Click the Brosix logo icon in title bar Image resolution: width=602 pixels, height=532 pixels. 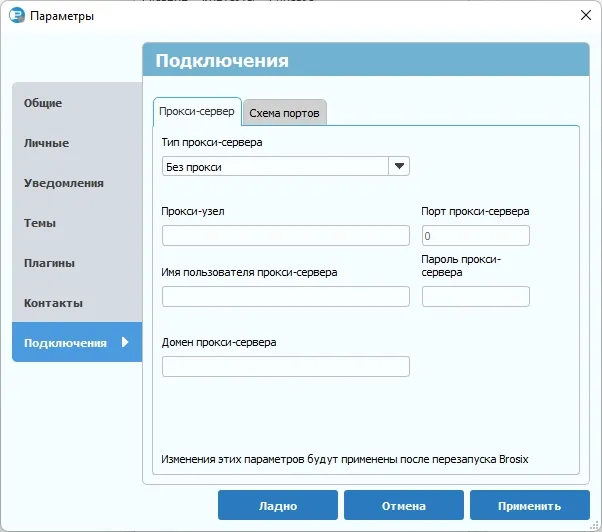17,15
